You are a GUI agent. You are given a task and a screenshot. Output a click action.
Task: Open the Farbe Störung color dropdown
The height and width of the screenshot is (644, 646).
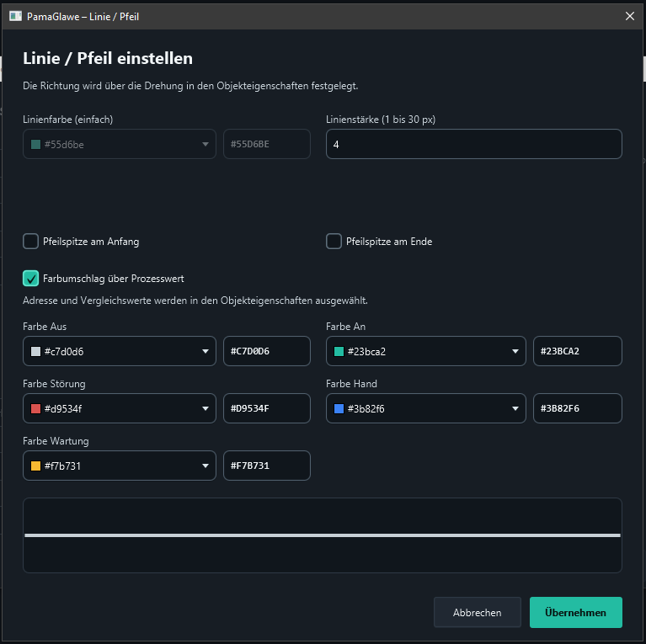pos(120,408)
